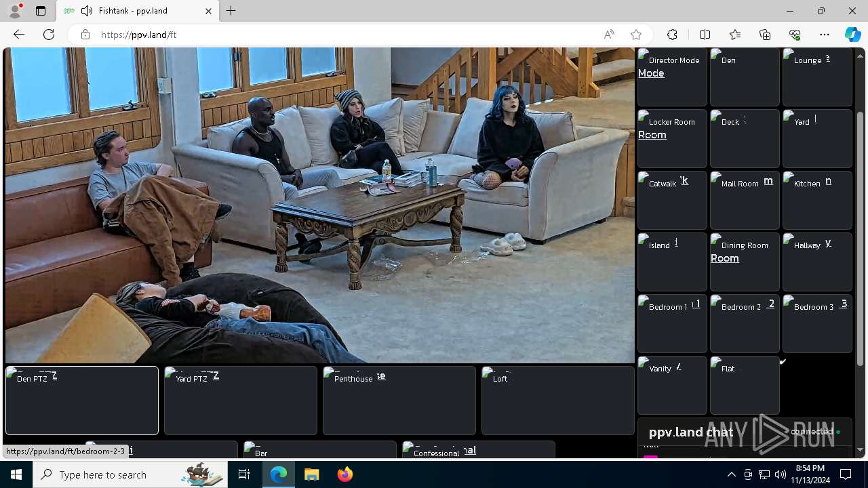Screen dimensions: 868x488
Task: Show hidden system tray icons
Action: pos(731,474)
